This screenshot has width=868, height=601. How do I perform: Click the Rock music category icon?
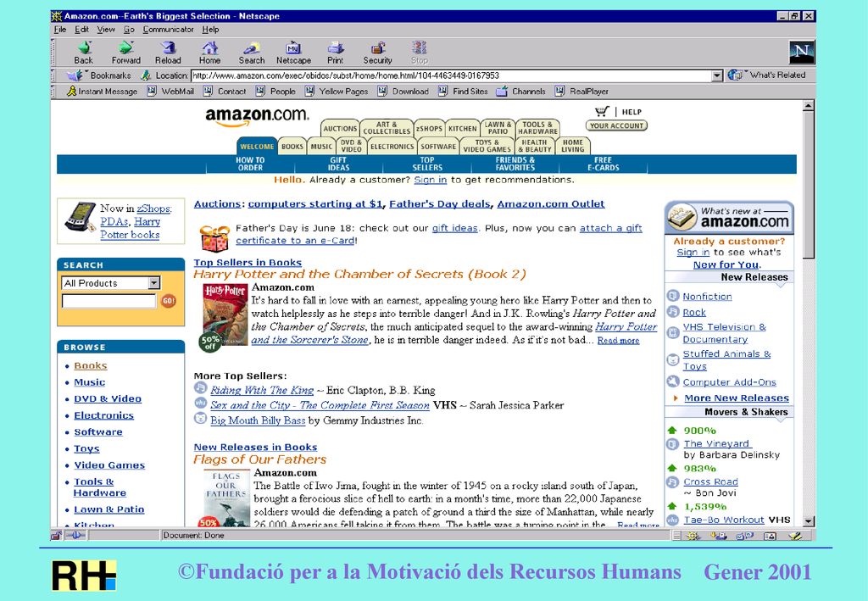tap(672, 312)
